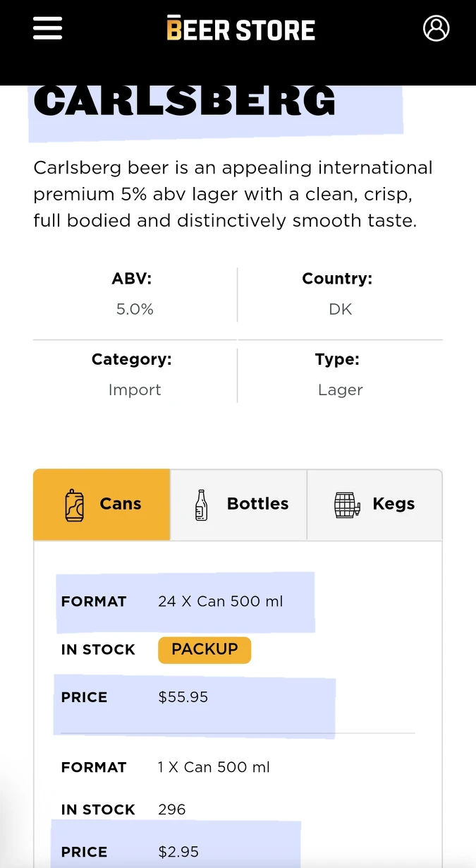Select the 24 X Can 500 ml format
The height and width of the screenshot is (868, 476).
[220, 602]
